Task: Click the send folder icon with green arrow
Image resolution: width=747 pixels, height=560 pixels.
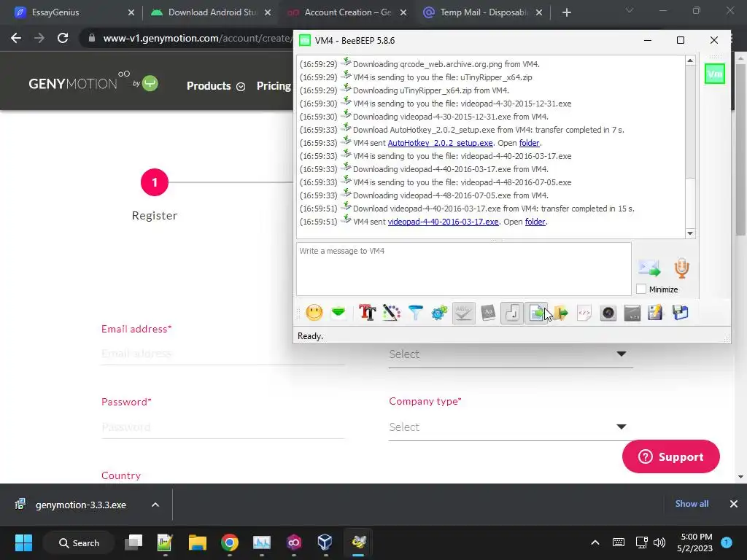Action: (561, 313)
